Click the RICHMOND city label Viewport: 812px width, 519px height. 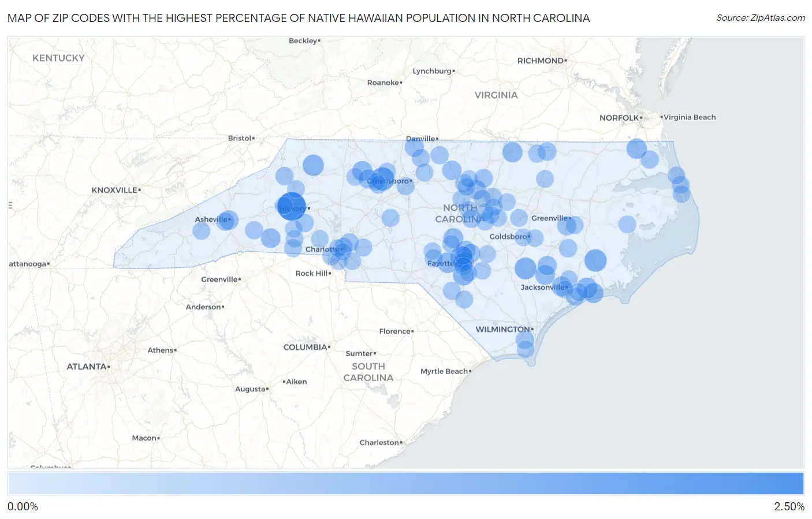[540, 61]
